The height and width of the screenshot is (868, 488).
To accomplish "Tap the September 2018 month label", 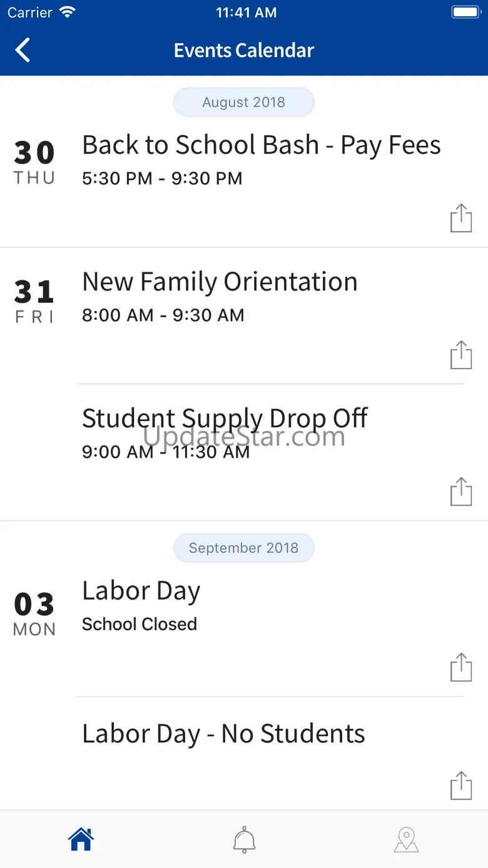I will (244, 548).
